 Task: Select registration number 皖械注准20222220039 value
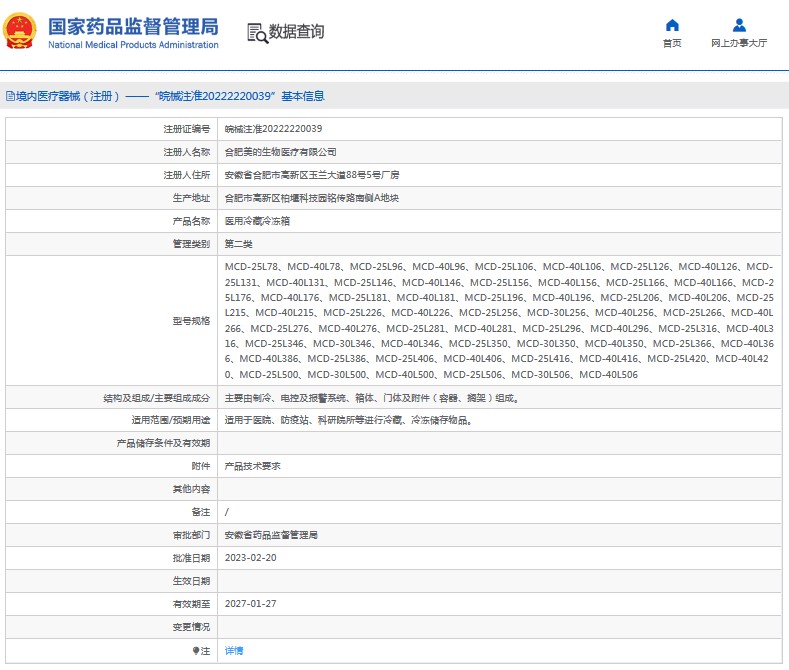[273, 129]
